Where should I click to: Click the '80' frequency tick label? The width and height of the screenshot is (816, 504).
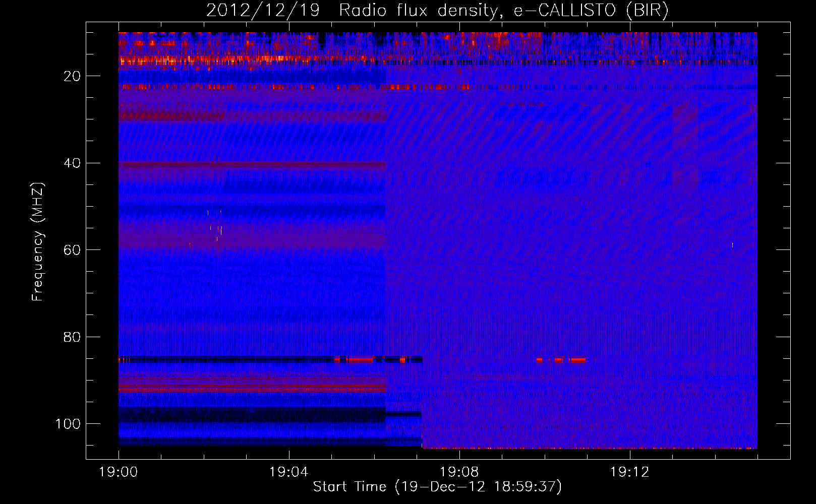coord(73,337)
